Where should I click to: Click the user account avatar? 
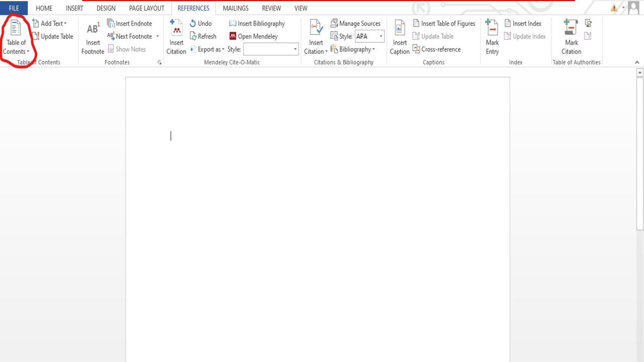coord(634,8)
